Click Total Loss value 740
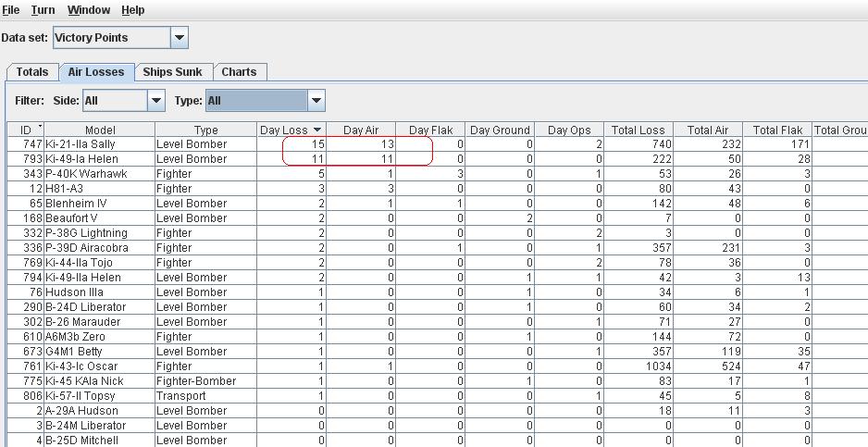868x447 pixels. 639,144
